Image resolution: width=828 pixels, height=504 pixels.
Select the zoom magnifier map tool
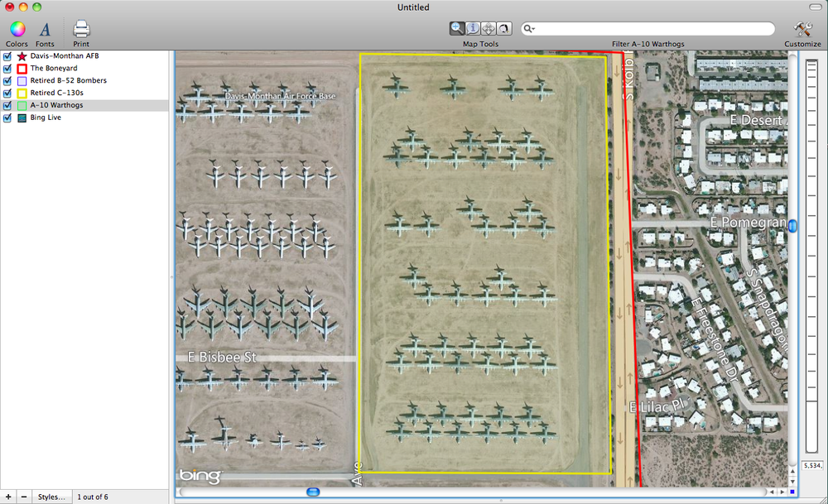point(457,28)
